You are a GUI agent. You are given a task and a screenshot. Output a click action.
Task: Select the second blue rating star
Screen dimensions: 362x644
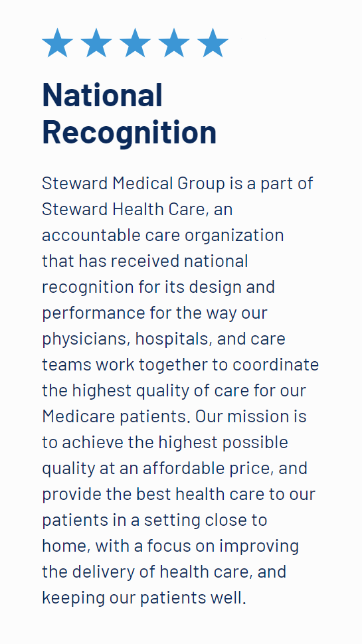(x=96, y=42)
